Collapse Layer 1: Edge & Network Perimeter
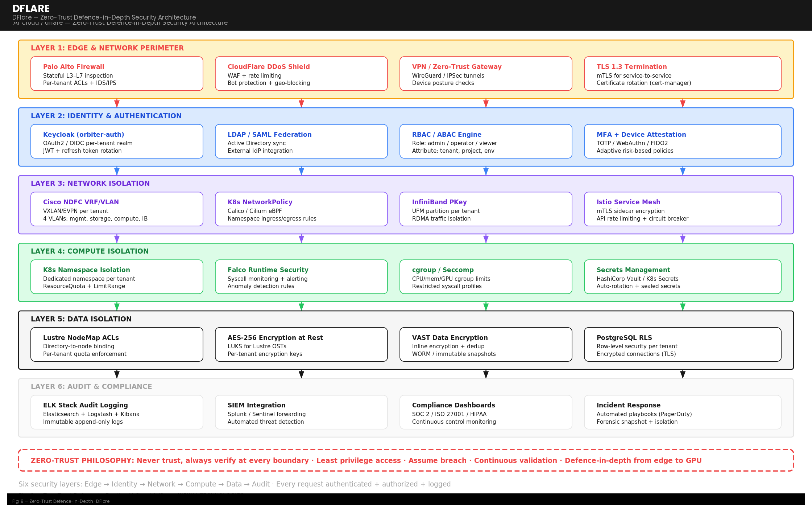Screen dimensions: 812x505 (x=107, y=48)
